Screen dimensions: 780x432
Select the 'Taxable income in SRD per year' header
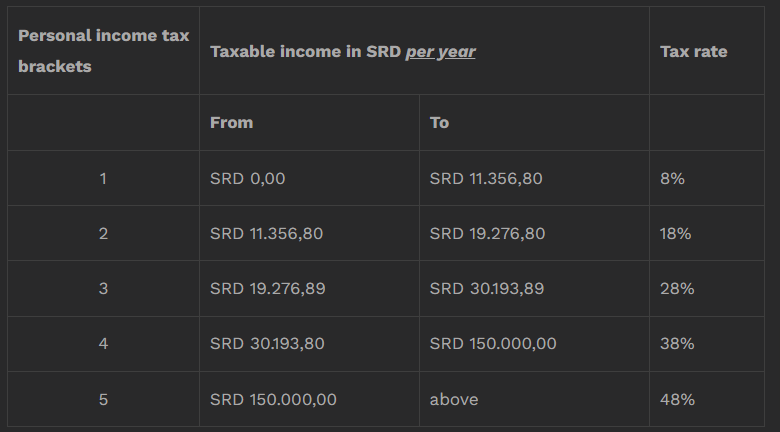pos(424,51)
